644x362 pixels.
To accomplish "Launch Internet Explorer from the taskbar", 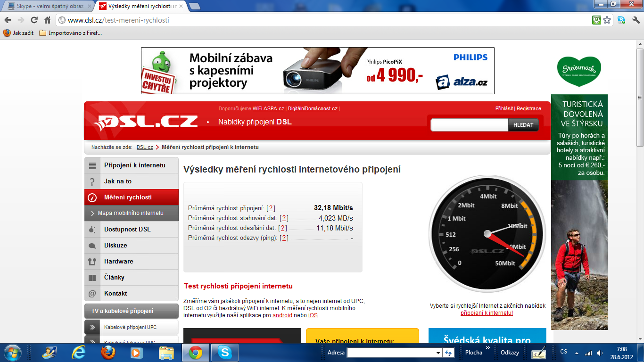I will coord(78,353).
